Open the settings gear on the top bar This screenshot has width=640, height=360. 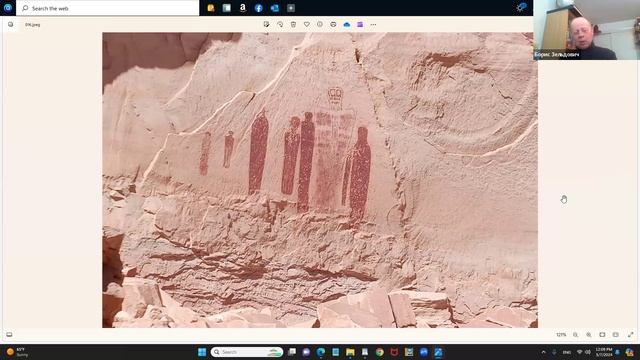coord(521,7)
